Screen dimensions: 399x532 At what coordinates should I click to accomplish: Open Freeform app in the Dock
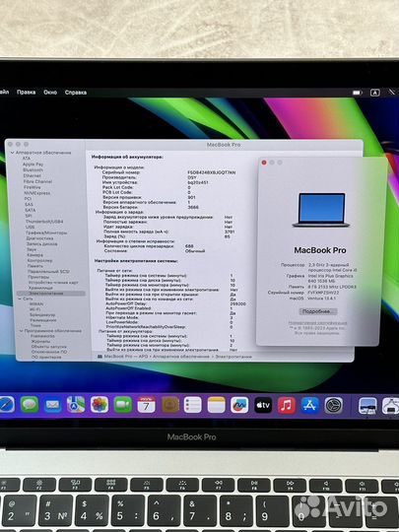click(239, 405)
